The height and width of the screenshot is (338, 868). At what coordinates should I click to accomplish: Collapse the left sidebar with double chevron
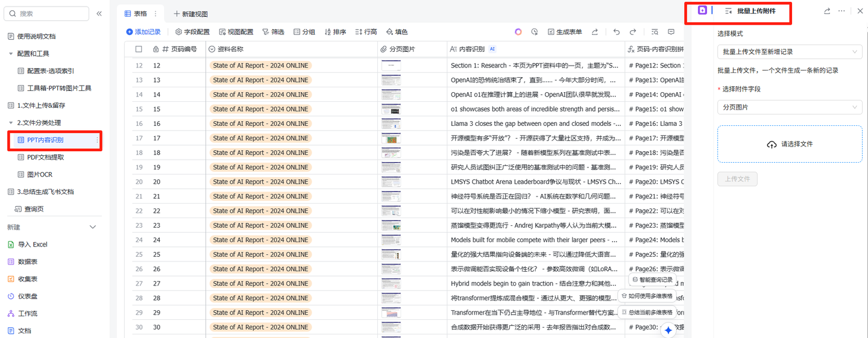click(99, 13)
